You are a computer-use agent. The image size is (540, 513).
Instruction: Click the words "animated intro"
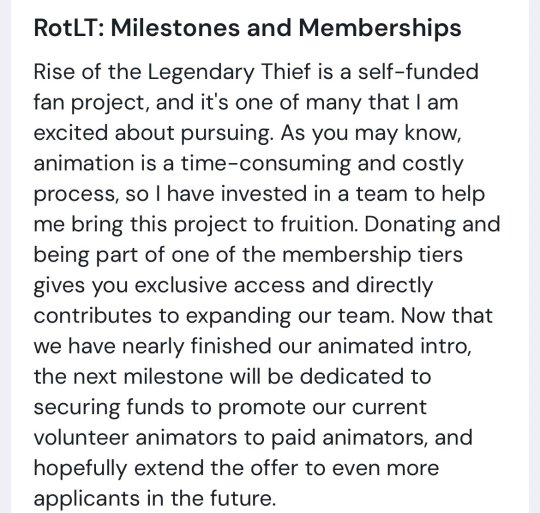pyautogui.click(x=393, y=346)
